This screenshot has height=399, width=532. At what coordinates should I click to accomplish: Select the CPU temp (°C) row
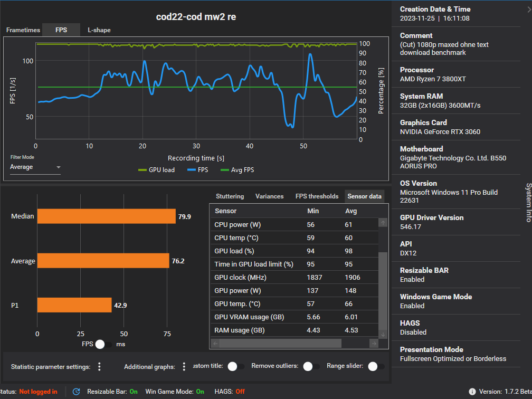[x=294, y=238]
